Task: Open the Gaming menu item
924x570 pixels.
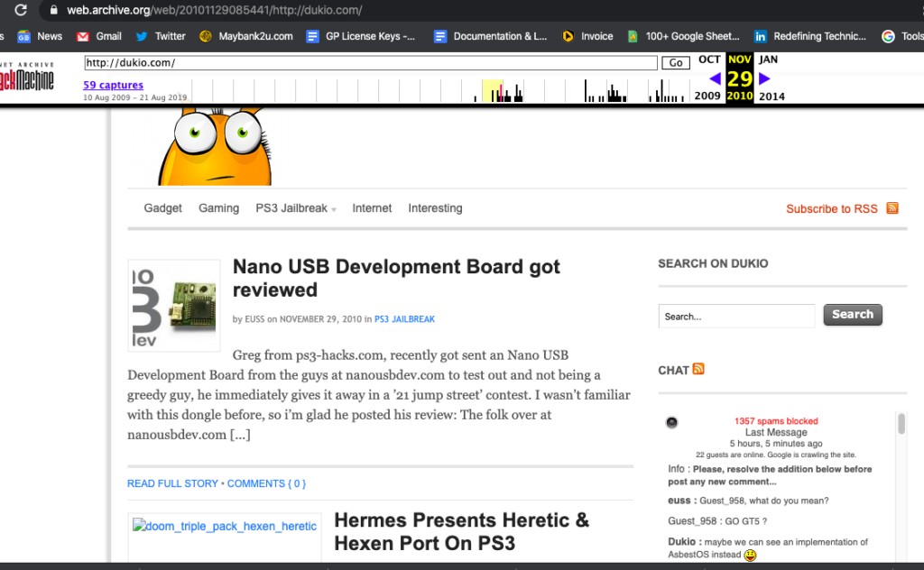Action: click(218, 208)
